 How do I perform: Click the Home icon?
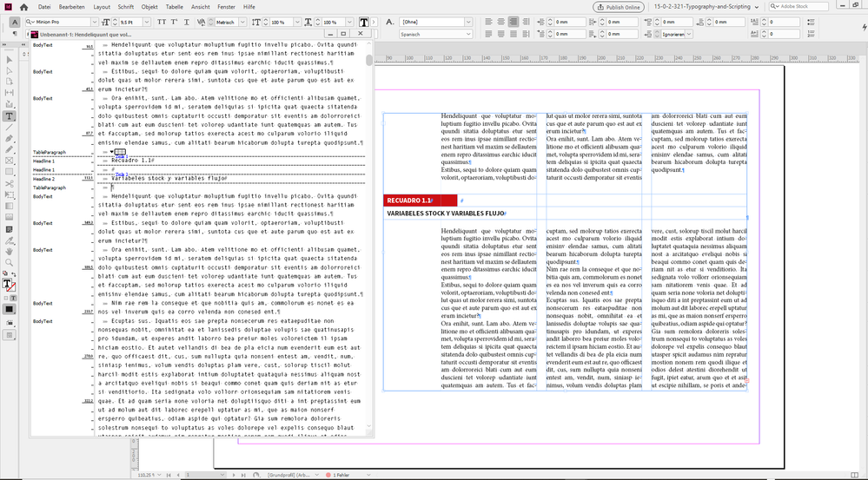[24, 6]
